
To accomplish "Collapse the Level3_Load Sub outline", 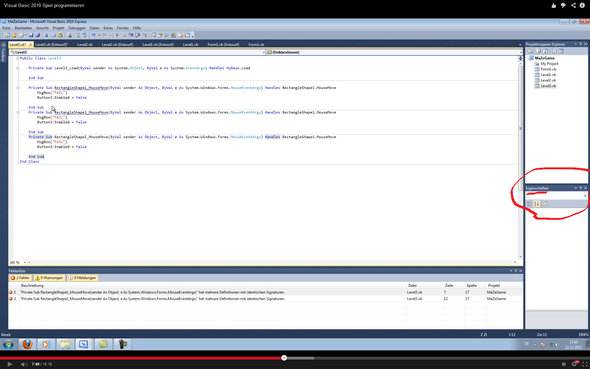I will pyautogui.click(x=18, y=68).
